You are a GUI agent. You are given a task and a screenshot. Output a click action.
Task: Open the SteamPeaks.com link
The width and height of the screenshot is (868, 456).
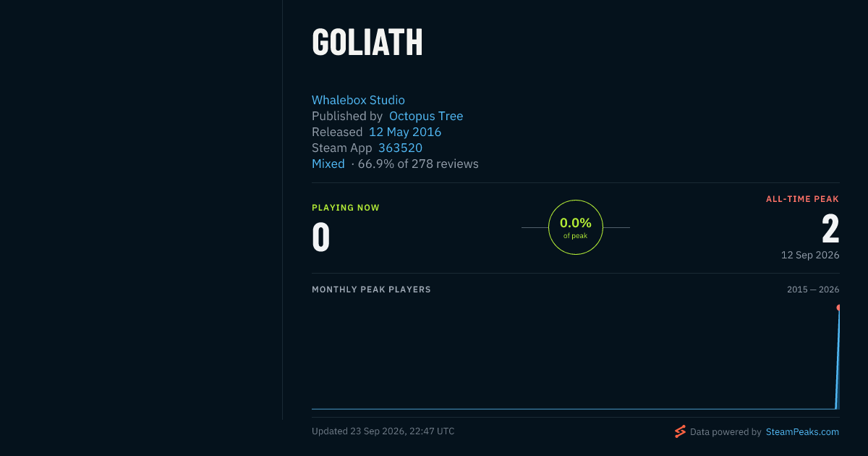802,431
